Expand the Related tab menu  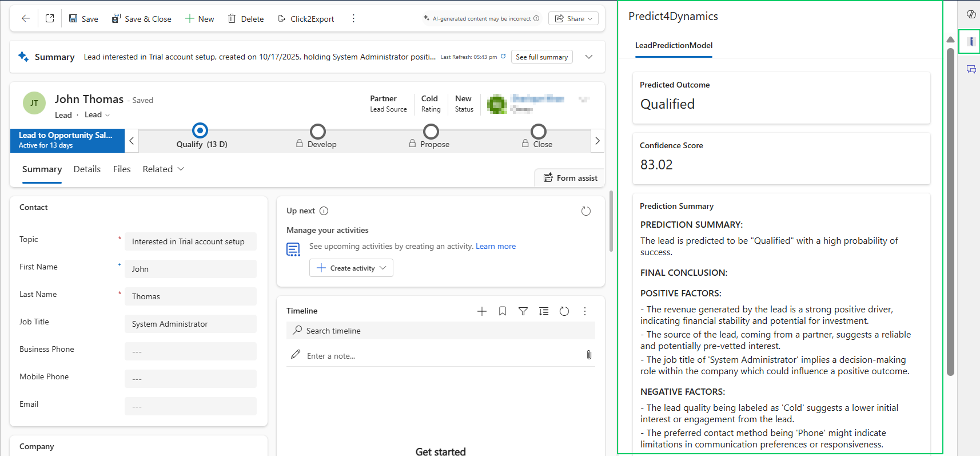tap(164, 169)
